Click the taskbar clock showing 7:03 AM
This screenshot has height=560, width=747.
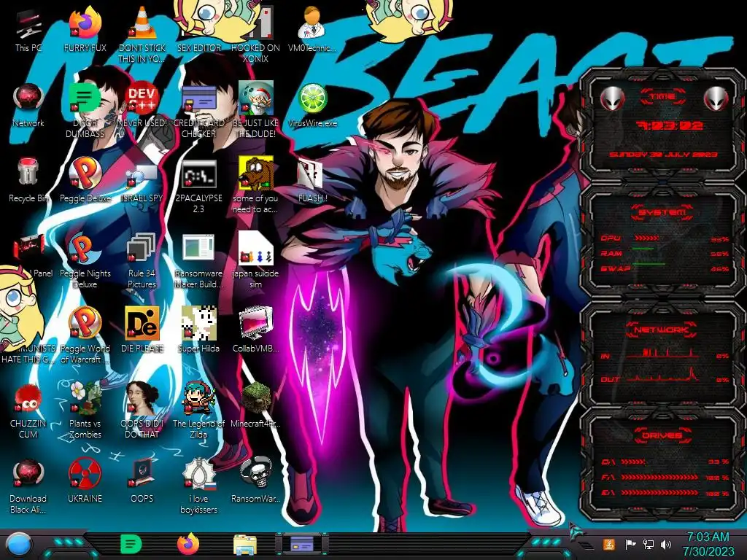pyautogui.click(x=708, y=544)
